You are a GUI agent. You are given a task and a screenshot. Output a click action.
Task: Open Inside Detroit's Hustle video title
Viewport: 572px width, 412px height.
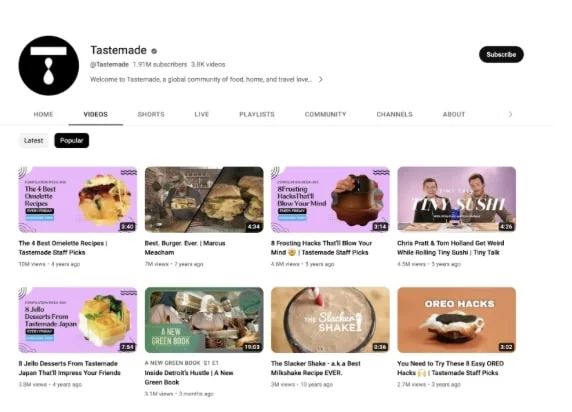[x=189, y=378]
